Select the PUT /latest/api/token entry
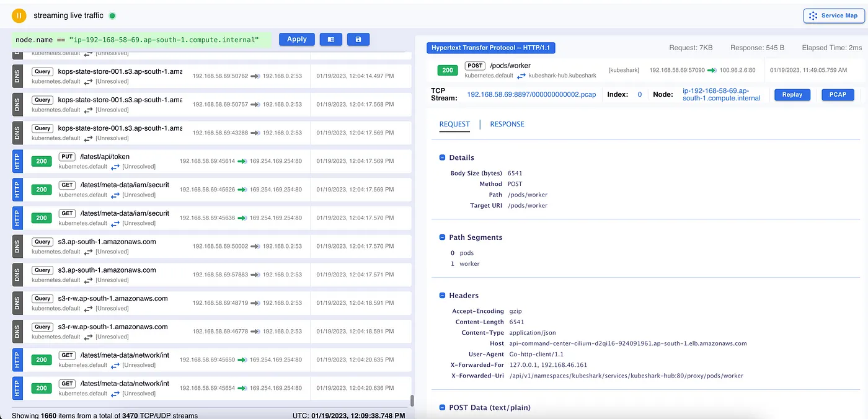 104,157
